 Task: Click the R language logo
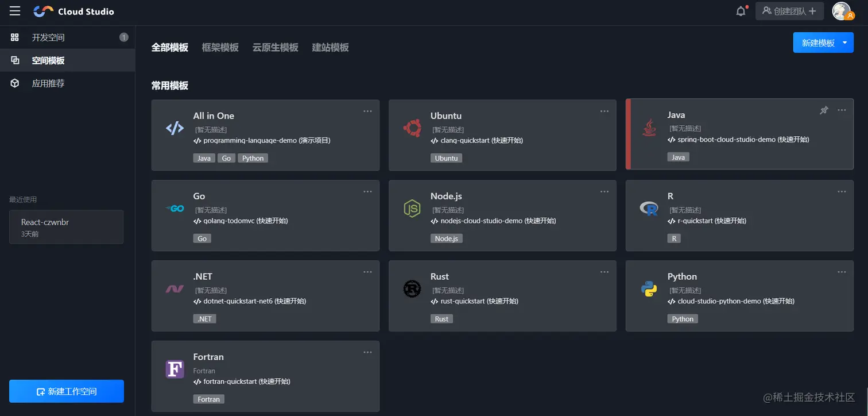pyautogui.click(x=649, y=209)
